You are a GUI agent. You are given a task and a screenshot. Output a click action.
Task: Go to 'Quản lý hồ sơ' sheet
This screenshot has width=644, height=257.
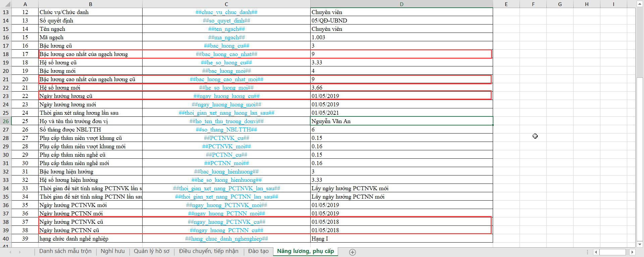152,251
